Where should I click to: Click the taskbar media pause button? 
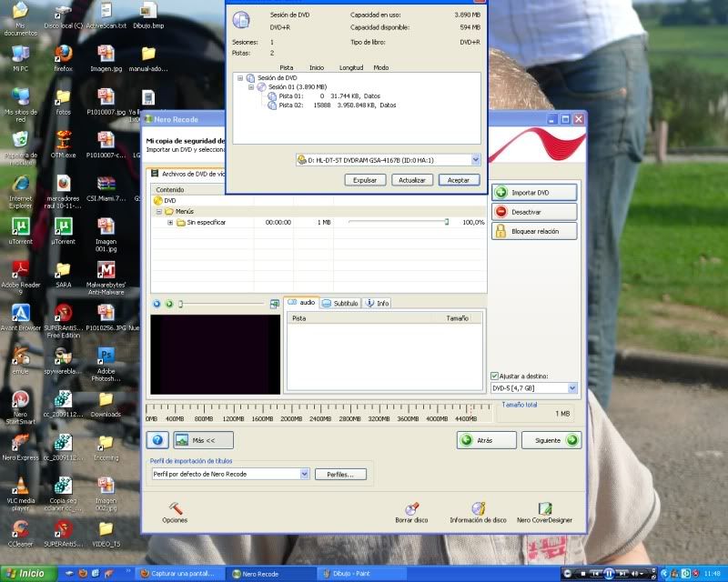609,574
